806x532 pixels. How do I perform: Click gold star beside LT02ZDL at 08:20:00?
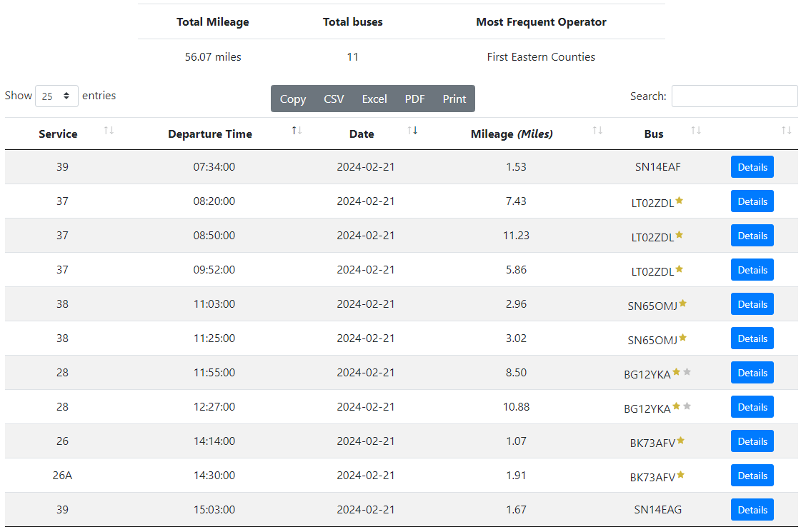point(680,201)
